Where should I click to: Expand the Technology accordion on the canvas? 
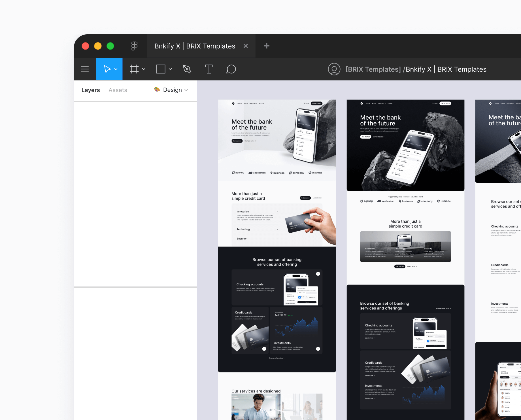[x=277, y=229]
